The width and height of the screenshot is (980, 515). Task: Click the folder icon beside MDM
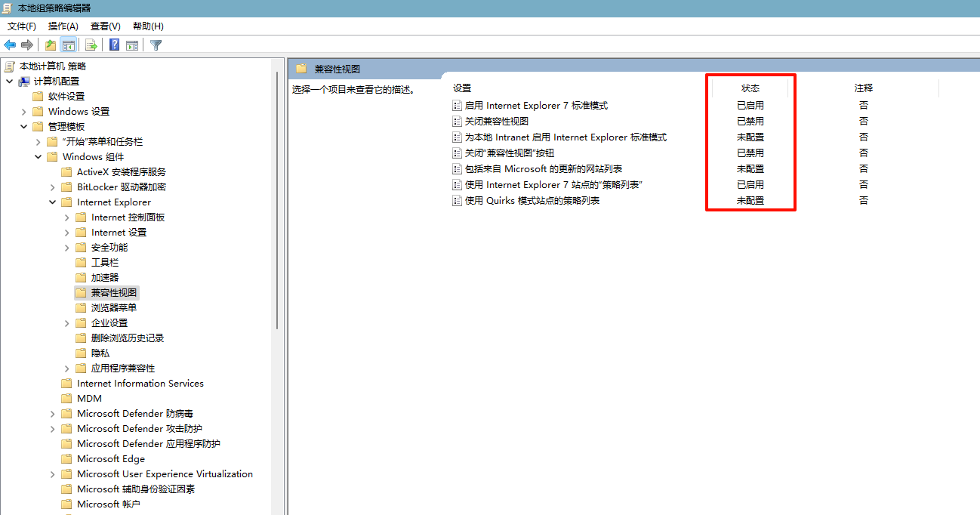click(66, 398)
